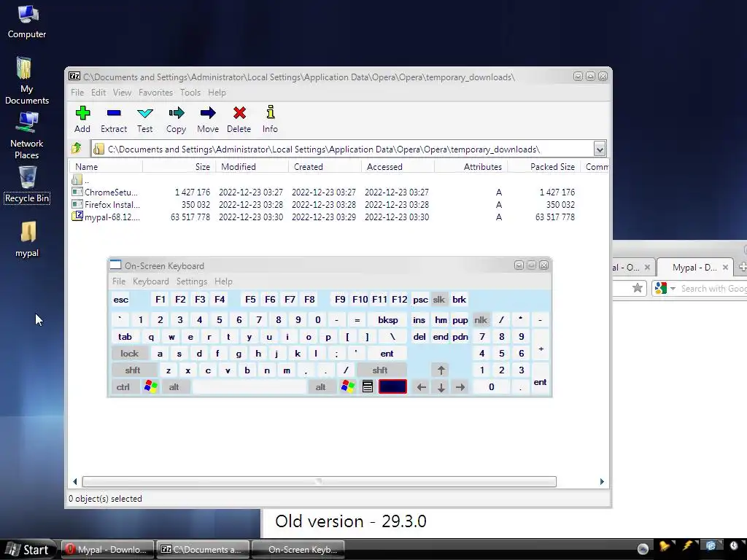Click the tab key on keyboard

[x=125, y=337]
